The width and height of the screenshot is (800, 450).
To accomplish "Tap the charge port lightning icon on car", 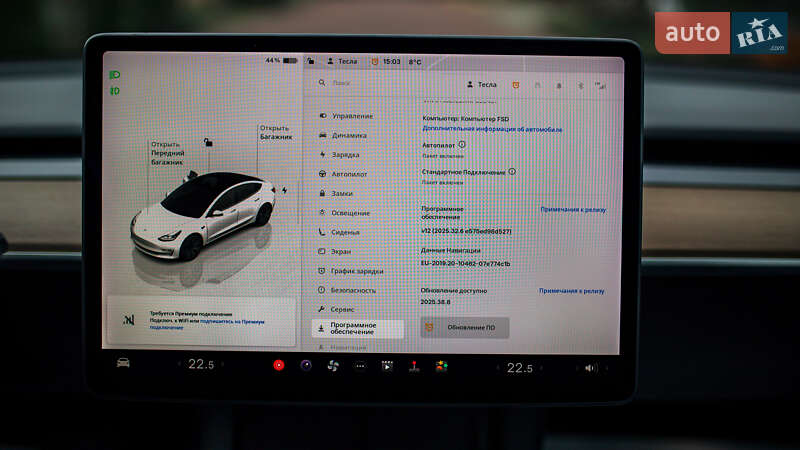I will tap(285, 190).
